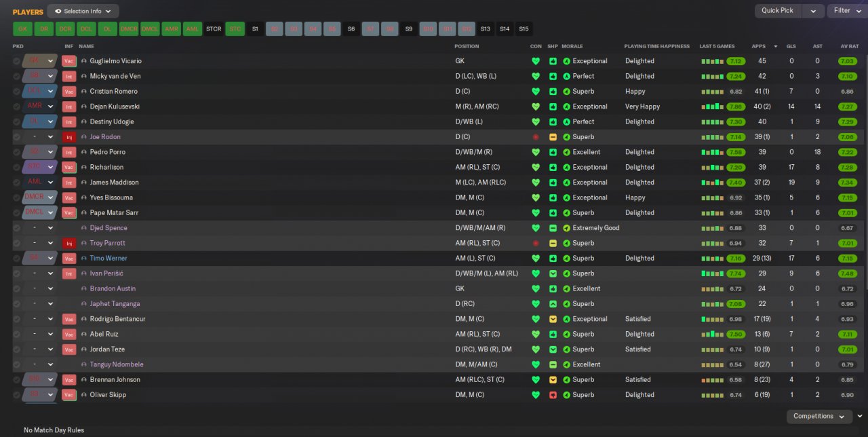Select the GK position chip
The width and height of the screenshot is (868, 437).
click(x=22, y=29)
